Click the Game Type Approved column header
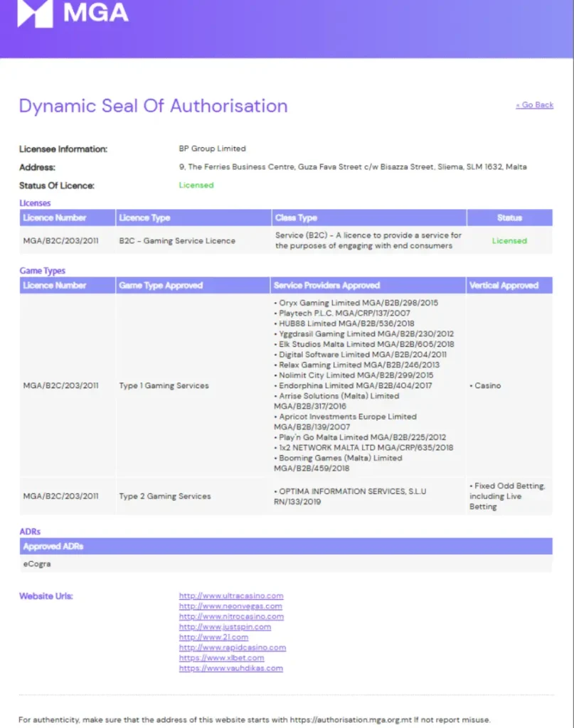 161,285
